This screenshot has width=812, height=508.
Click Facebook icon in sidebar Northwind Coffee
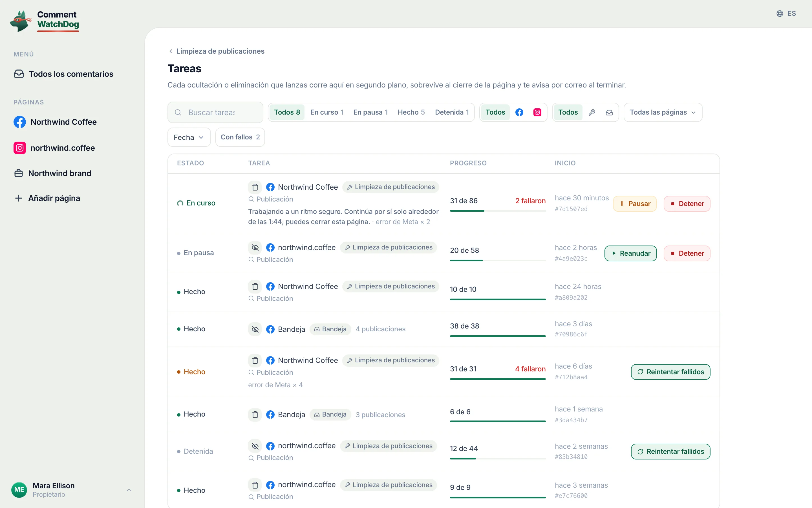[19, 122]
